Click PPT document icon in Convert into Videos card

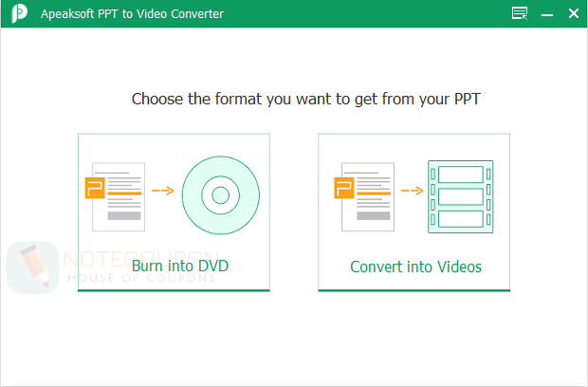[x=364, y=196]
